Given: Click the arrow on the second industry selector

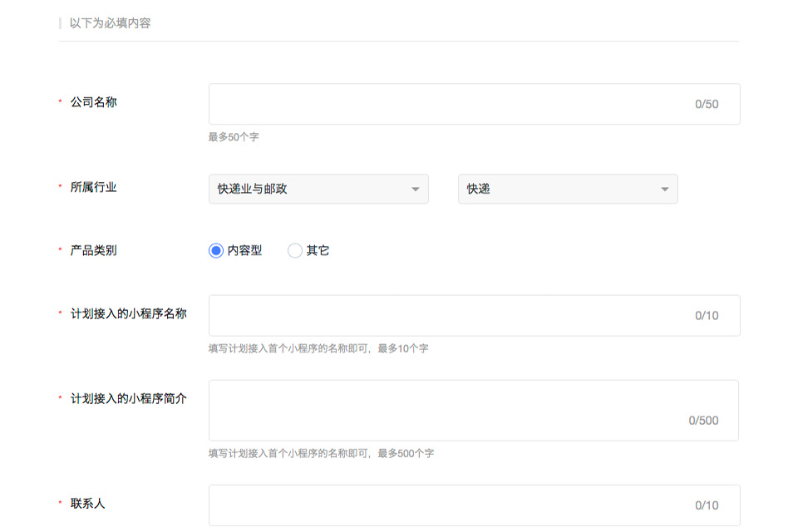Looking at the screenshot, I should tap(663, 189).
